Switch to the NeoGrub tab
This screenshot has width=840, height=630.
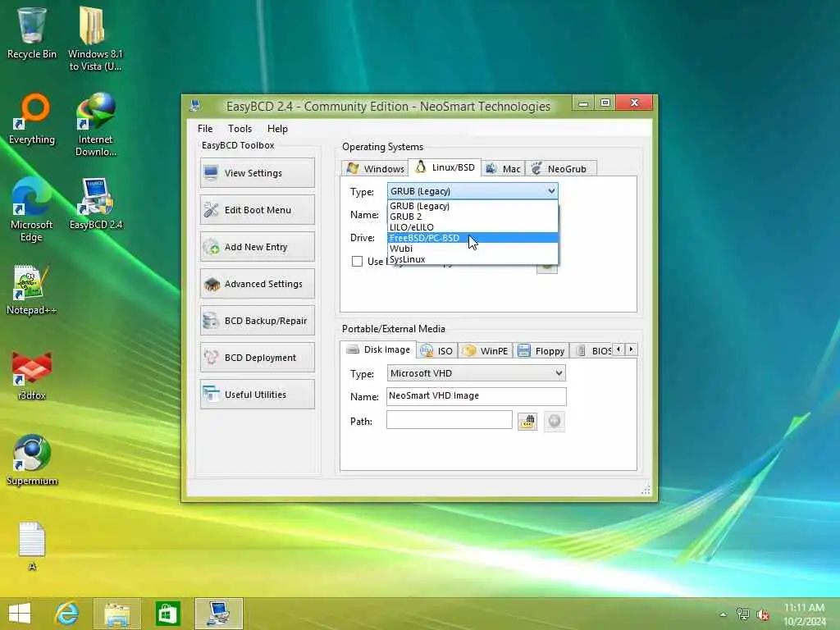click(x=560, y=169)
